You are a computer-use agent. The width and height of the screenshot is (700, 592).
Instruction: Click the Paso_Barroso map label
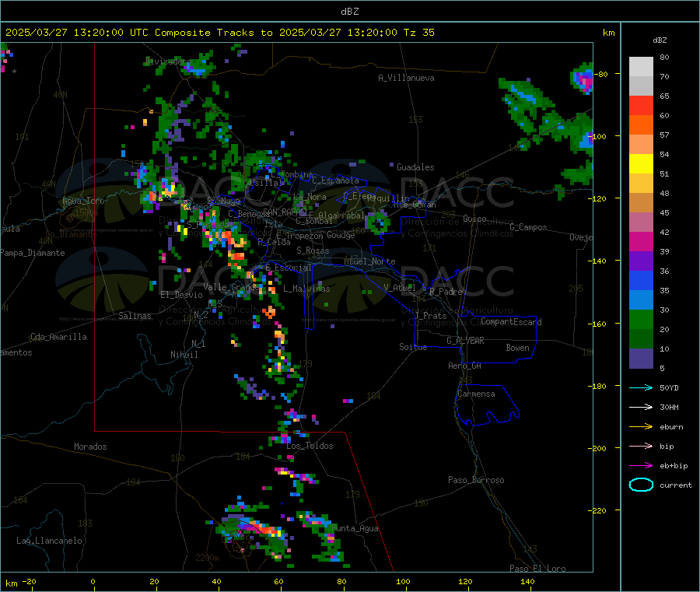point(476,480)
